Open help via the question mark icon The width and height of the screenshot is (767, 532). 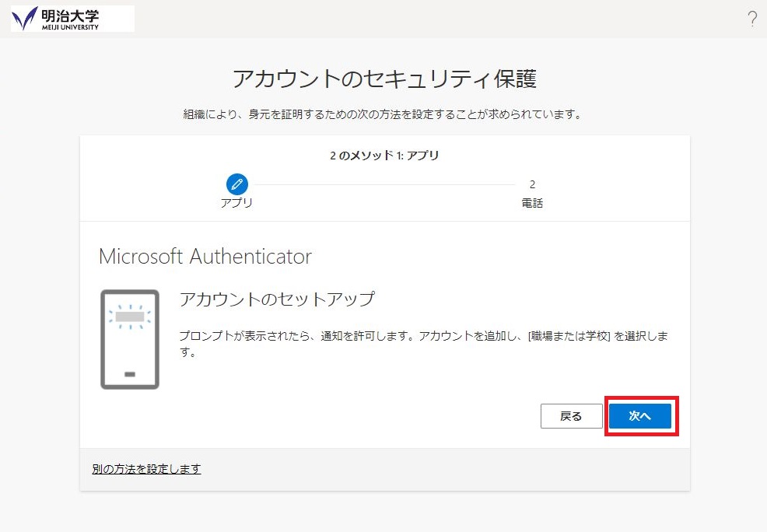pos(752,19)
